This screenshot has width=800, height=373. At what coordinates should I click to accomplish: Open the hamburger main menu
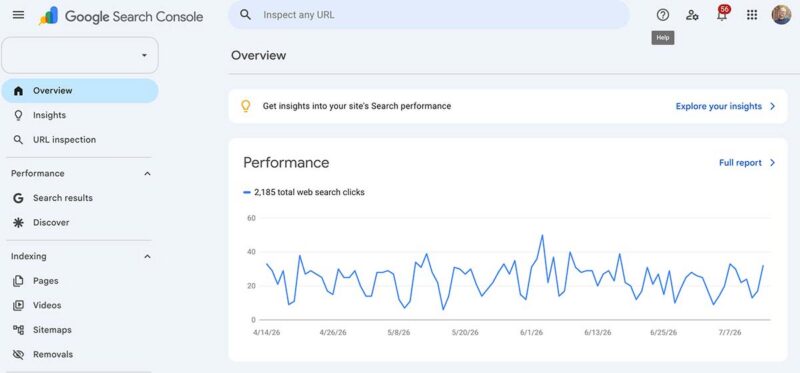(18, 15)
